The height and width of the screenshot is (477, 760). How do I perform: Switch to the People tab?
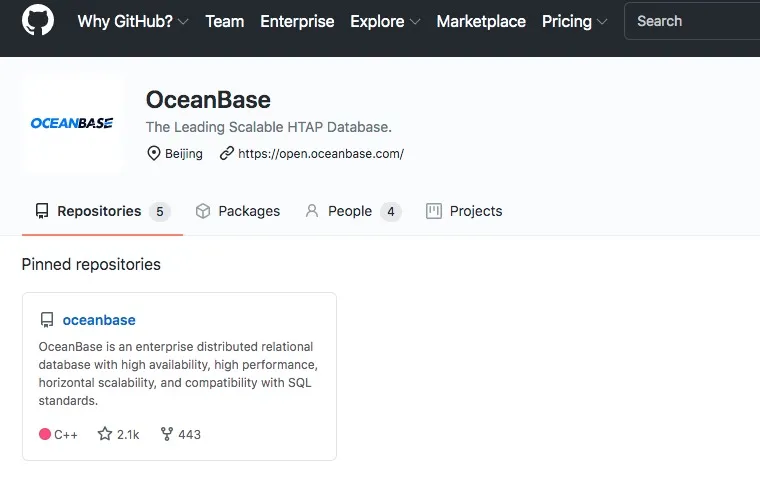pyautogui.click(x=353, y=211)
